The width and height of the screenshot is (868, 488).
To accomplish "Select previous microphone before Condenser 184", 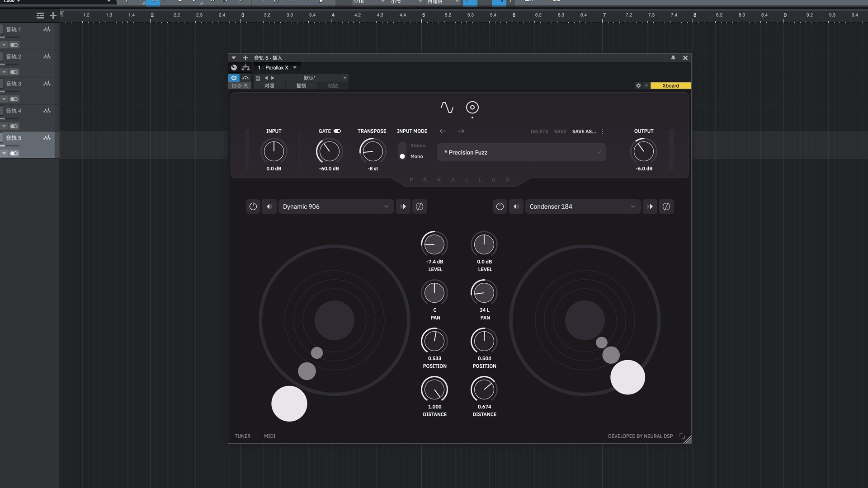I will tap(516, 206).
